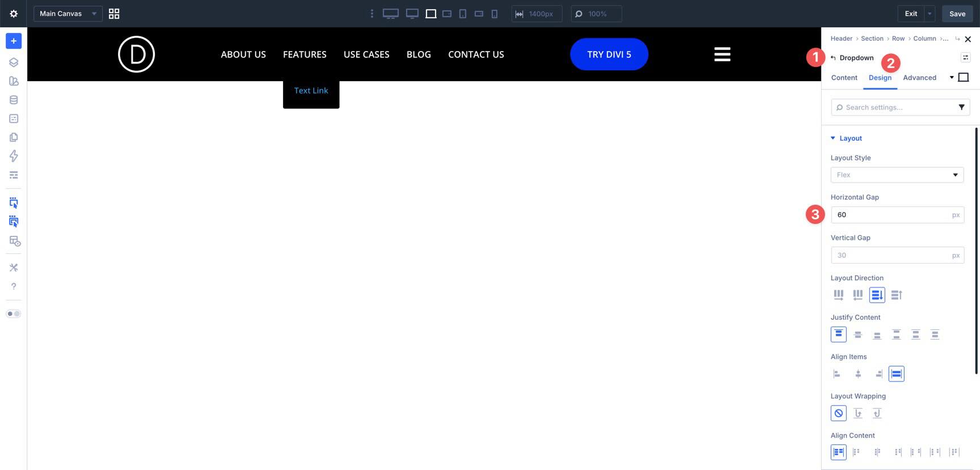This screenshot has width=980, height=470.
Task: Switch to the widescreen desktop view
Action: pos(391,14)
